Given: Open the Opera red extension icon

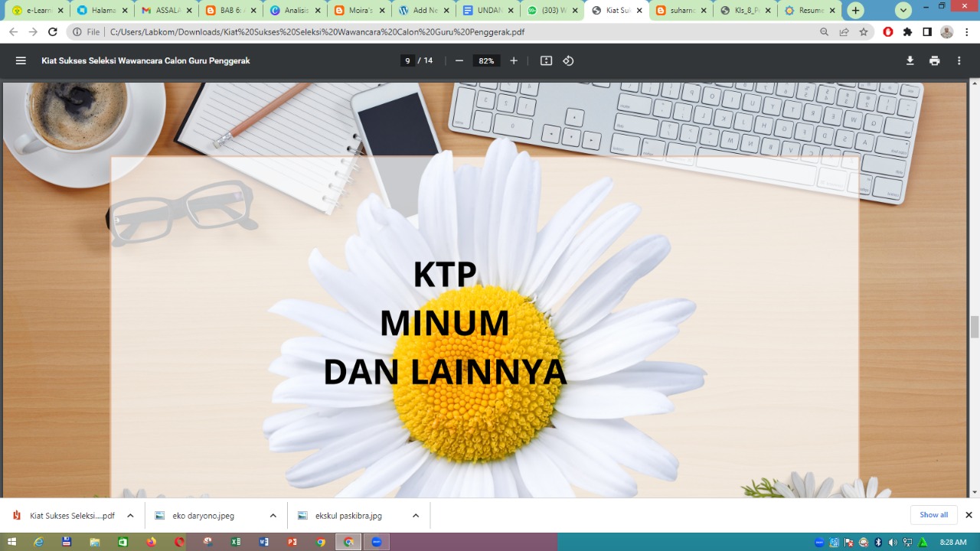Looking at the screenshot, I should [888, 32].
